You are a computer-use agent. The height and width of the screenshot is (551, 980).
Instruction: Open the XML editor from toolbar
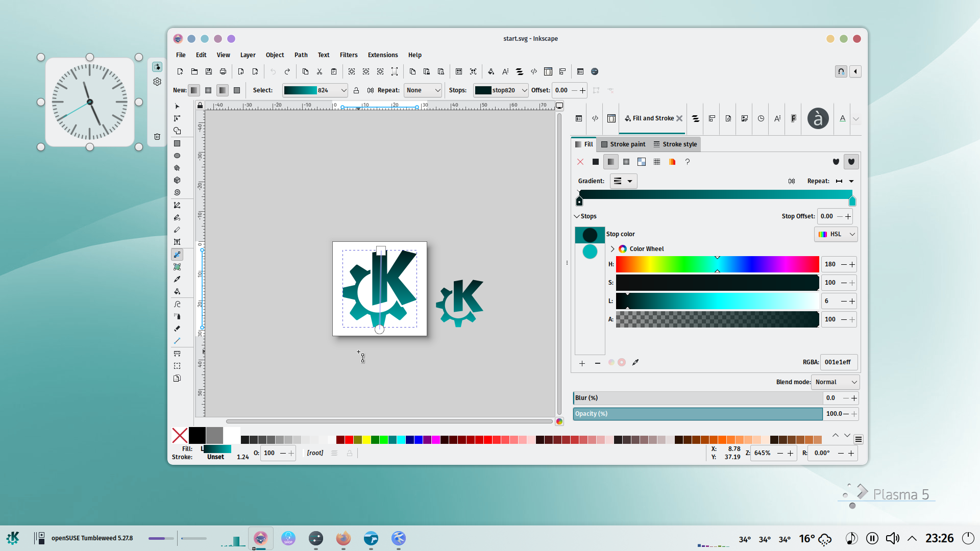(534, 71)
